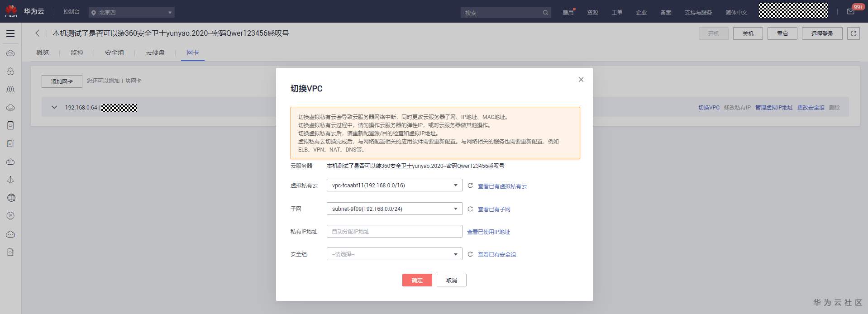Open the 简体中文 language menu
868x314 pixels.
click(x=736, y=13)
